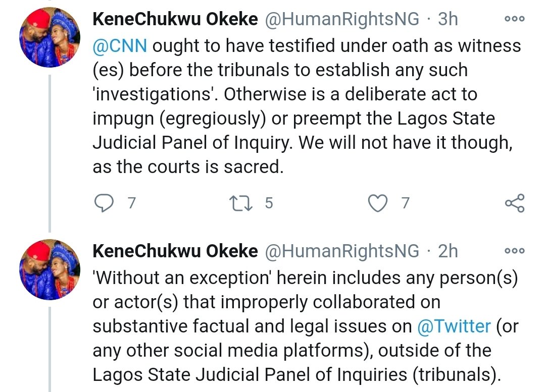Click the like count beside the heart
This screenshot has width=545, height=392.
[405, 203]
